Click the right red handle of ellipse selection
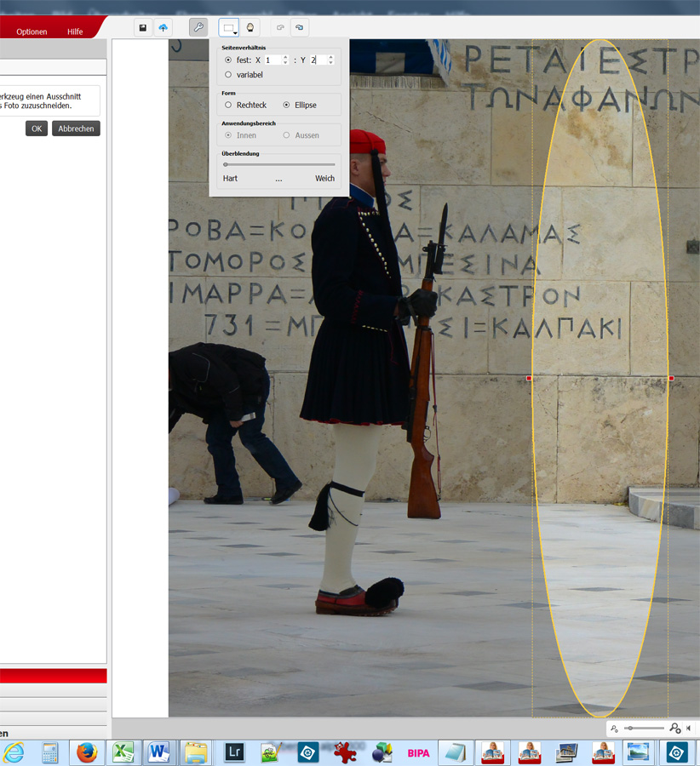Screen dimensions: 700x766 click(671, 379)
